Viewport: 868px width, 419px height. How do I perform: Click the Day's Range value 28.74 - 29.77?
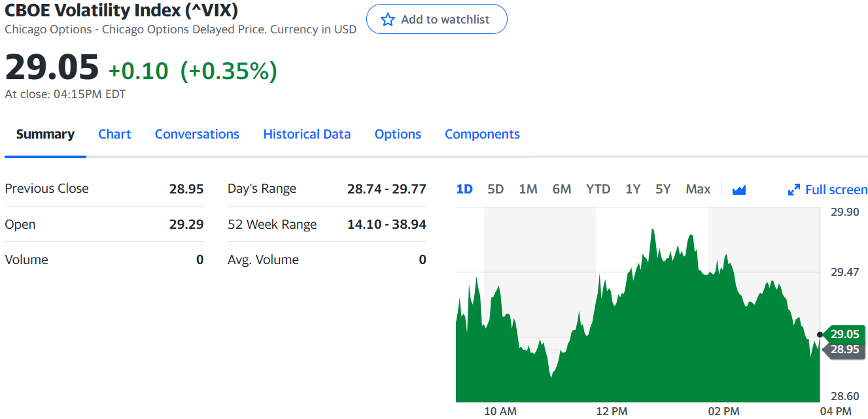click(x=387, y=189)
